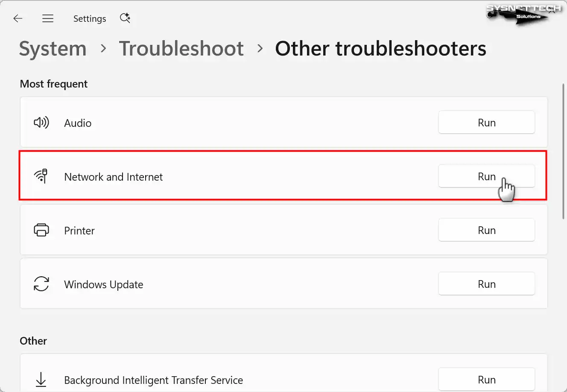Viewport: 567px width, 392px height.
Task: Run the Audio troubleshooter
Action: (486, 123)
